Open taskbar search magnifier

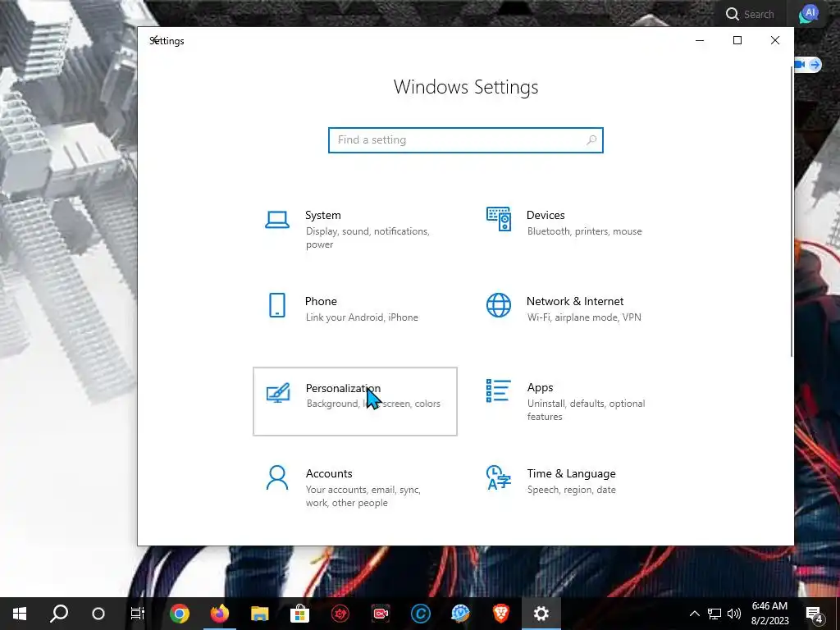(x=59, y=614)
